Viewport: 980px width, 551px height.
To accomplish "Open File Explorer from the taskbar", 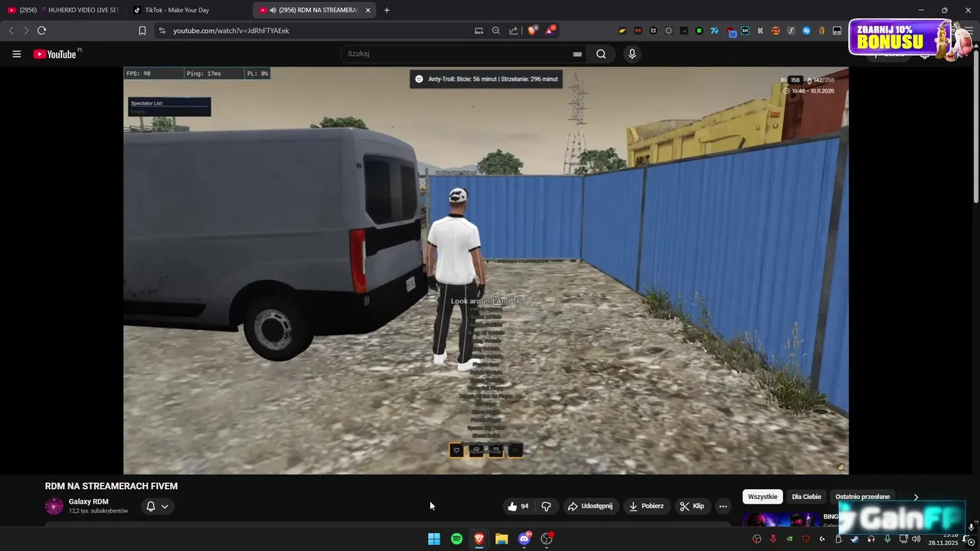I will (501, 539).
